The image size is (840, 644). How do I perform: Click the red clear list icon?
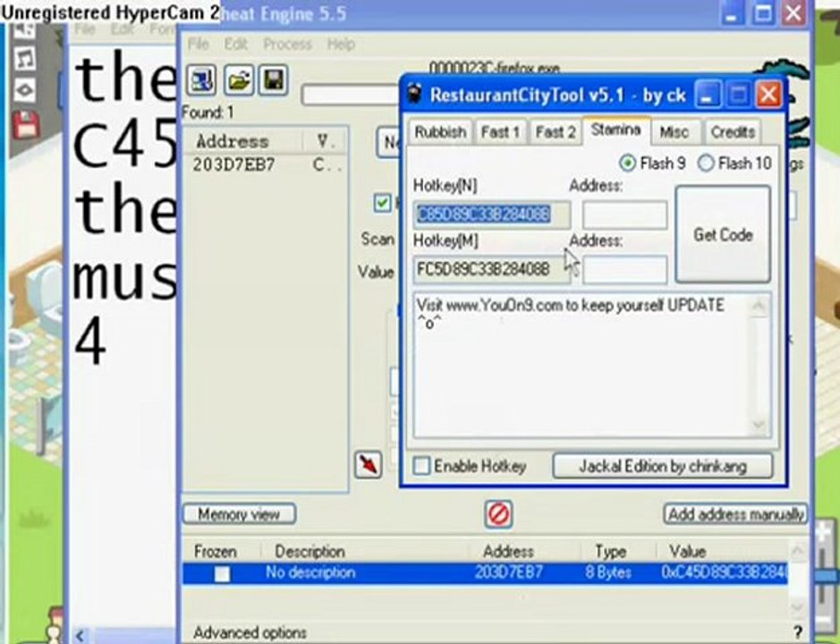coord(499,514)
